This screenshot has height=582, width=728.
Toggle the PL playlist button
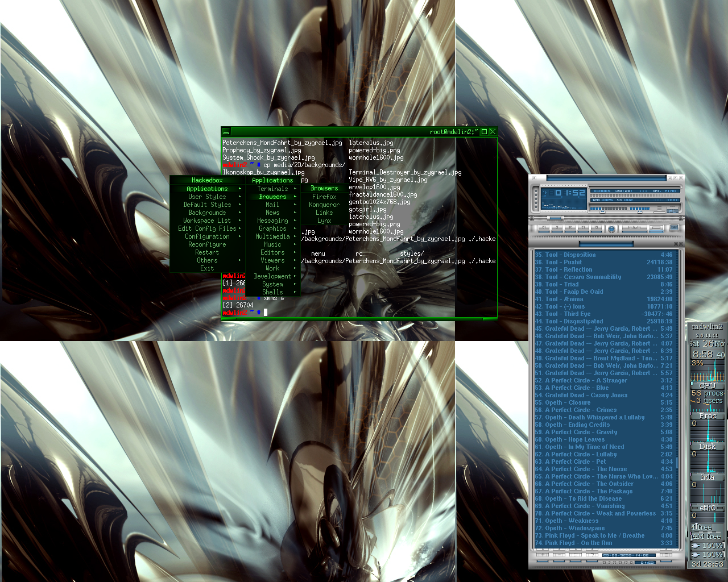coord(672,211)
